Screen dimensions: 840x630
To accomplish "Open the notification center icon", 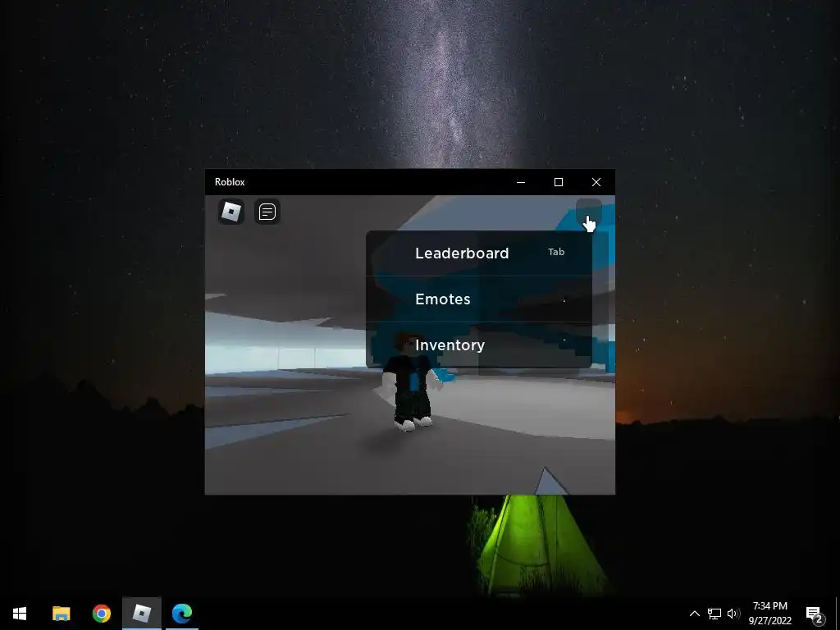I will pos(815,614).
